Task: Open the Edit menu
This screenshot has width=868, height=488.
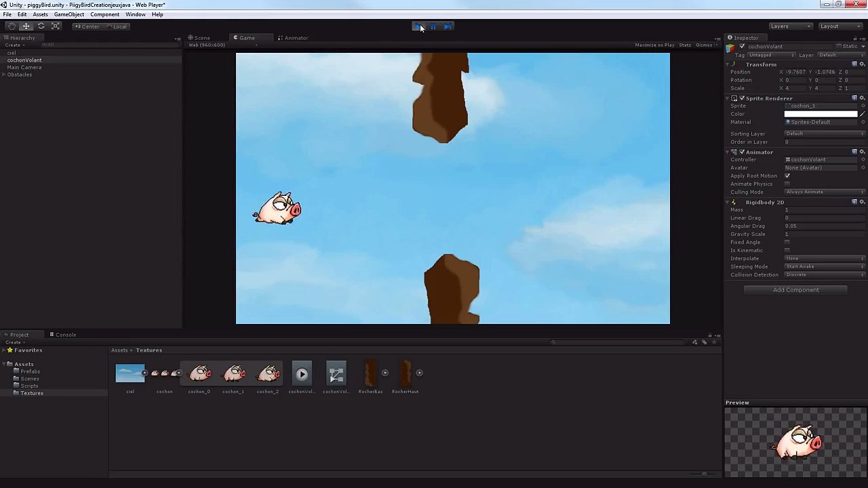Action: (x=22, y=14)
